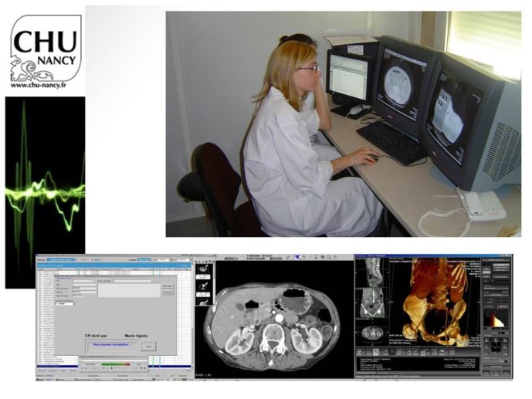This screenshot has width=532, height=399.
Task: Click the highlighted icon in the 3D bottom toolbar
Action: tap(376, 352)
